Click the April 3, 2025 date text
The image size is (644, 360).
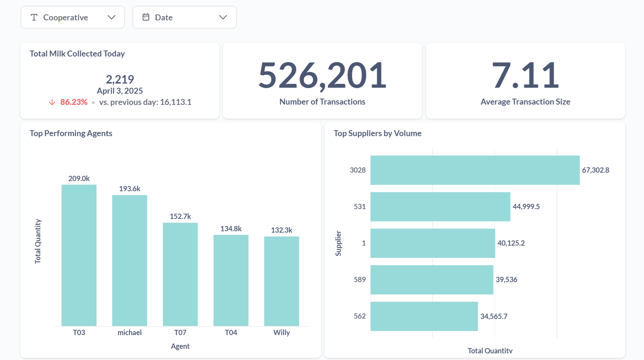click(x=120, y=91)
